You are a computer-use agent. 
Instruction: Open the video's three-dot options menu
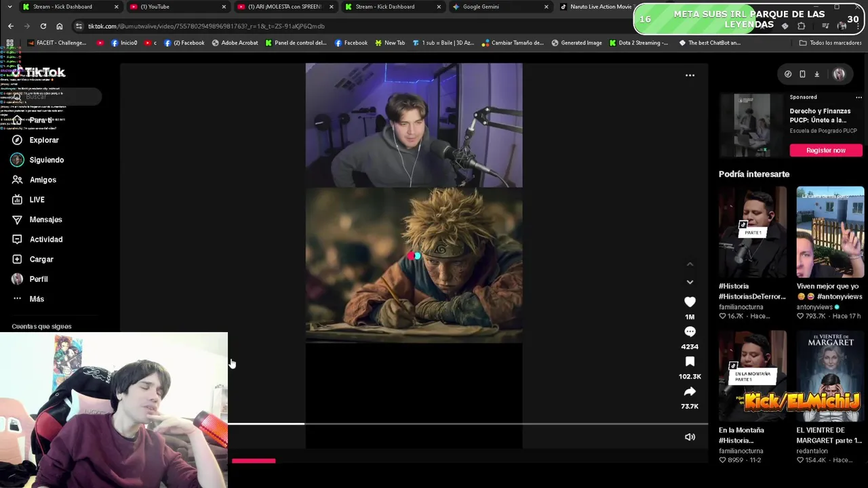(690, 75)
